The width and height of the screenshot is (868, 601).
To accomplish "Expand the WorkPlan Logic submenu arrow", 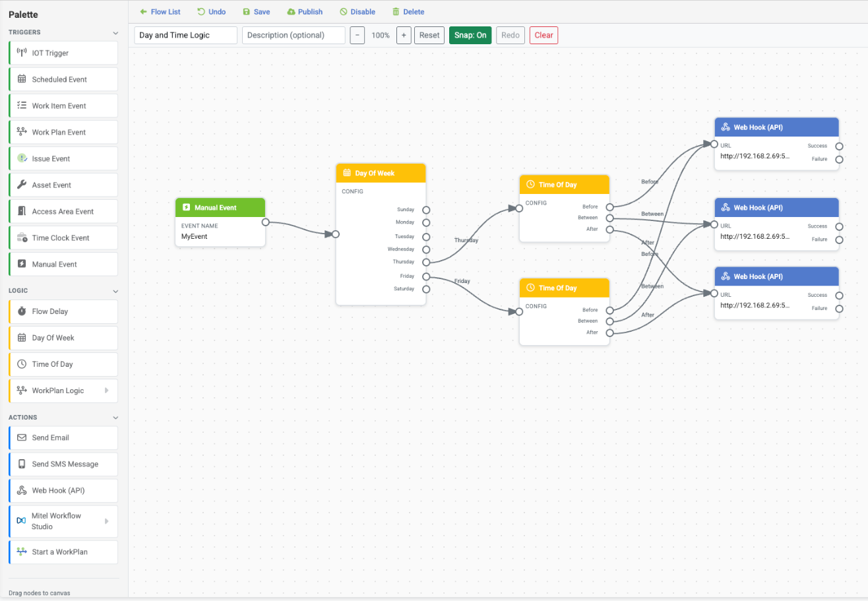I will 107,391.
